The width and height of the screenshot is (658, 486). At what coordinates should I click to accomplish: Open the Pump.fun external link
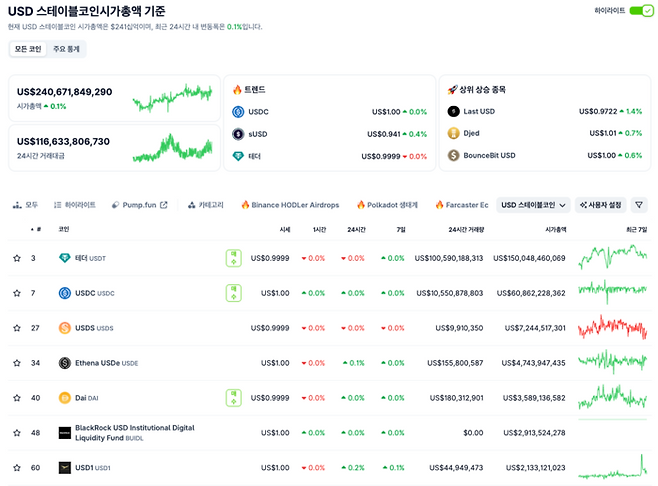[139, 205]
